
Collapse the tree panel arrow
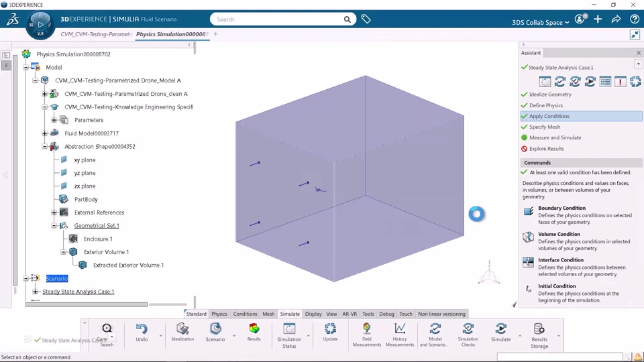(189, 45)
